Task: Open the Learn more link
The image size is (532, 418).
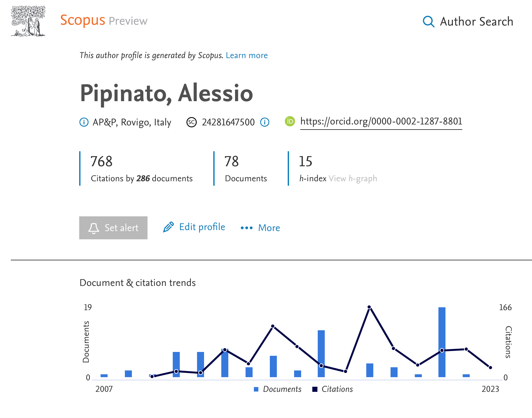Action: tap(247, 56)
